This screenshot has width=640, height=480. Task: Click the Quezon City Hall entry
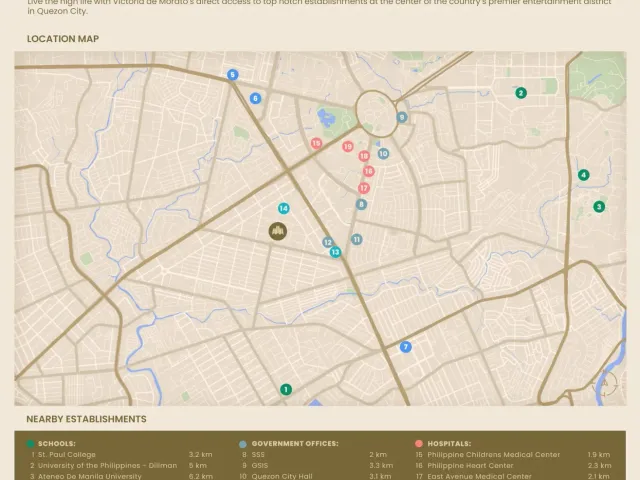(x=282, y=476)
